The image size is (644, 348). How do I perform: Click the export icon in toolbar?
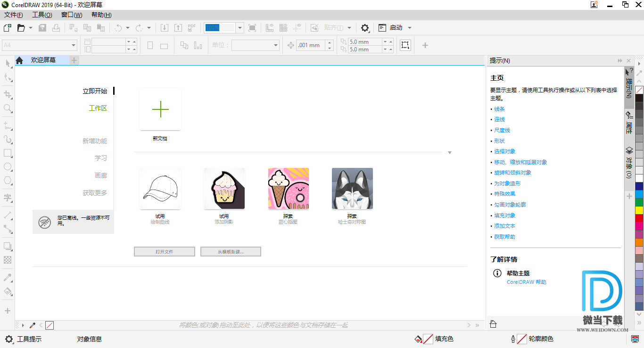[178, 28]
